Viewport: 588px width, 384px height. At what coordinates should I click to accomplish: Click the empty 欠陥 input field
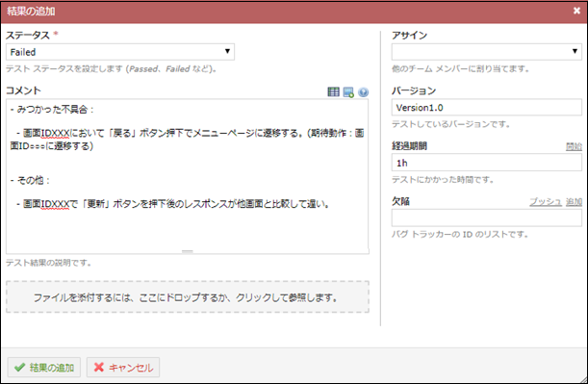486,218
